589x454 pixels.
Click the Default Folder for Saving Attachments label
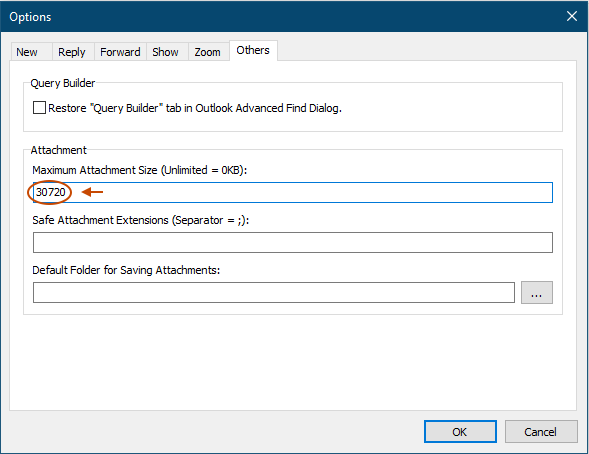[126, 270]
